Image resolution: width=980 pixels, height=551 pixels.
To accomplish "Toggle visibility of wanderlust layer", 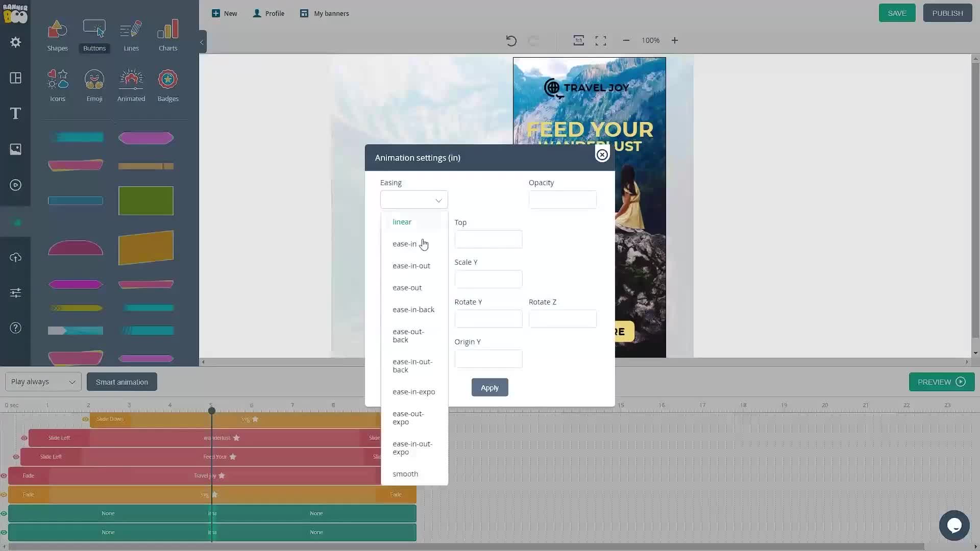I will (x=24, y=438).
